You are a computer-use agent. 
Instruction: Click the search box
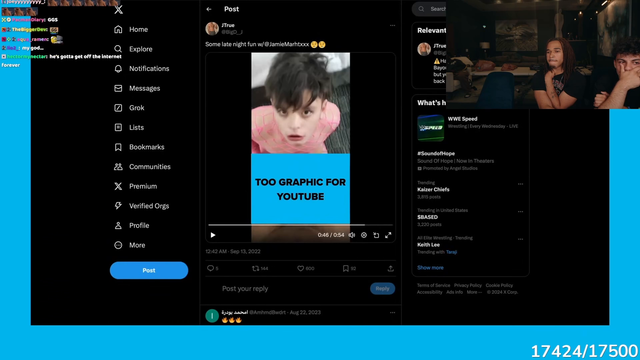(x=429, y=9)
